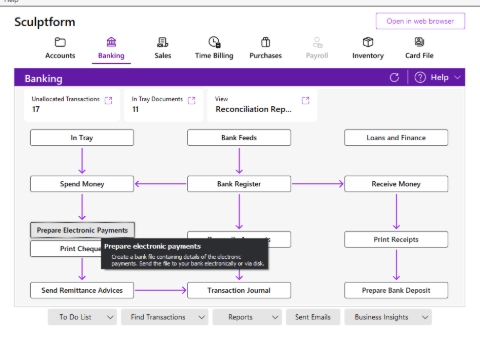Open Print Receipts
Image resolution: width=480 pixels, height=360 pixels.
click(396, 240)
